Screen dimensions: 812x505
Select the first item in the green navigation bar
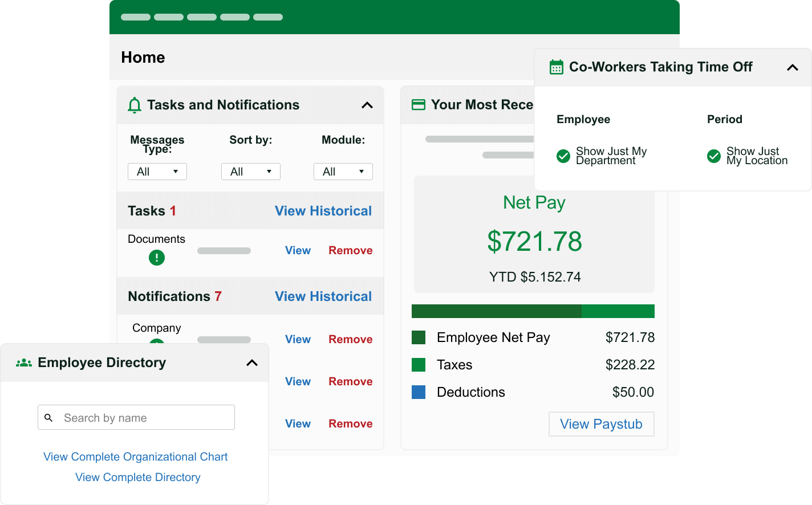[135, 17]
